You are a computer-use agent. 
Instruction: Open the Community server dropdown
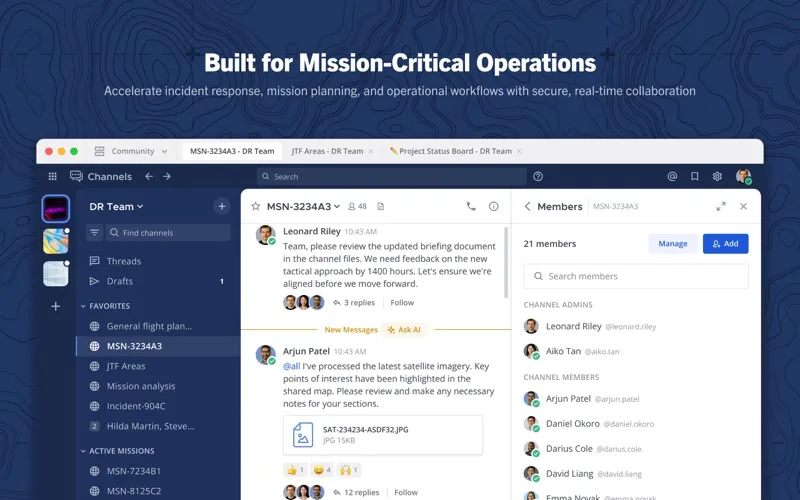tap(131, 151)
